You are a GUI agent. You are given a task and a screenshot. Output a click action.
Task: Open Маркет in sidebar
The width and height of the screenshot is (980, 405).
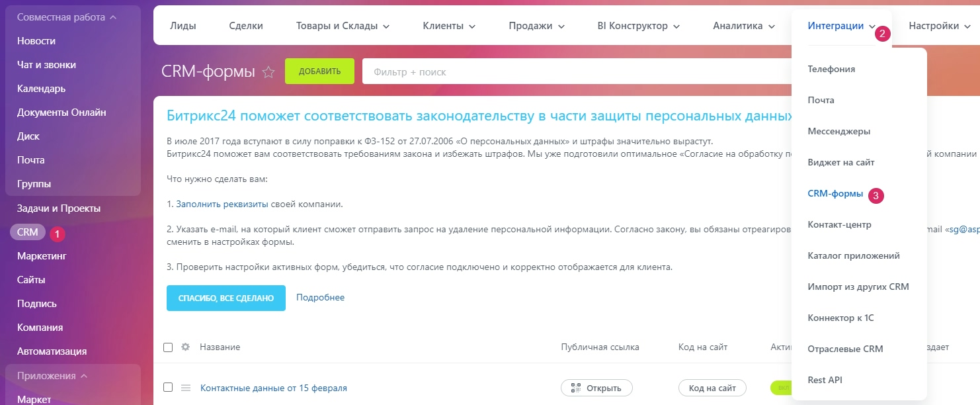coord(34,399)
